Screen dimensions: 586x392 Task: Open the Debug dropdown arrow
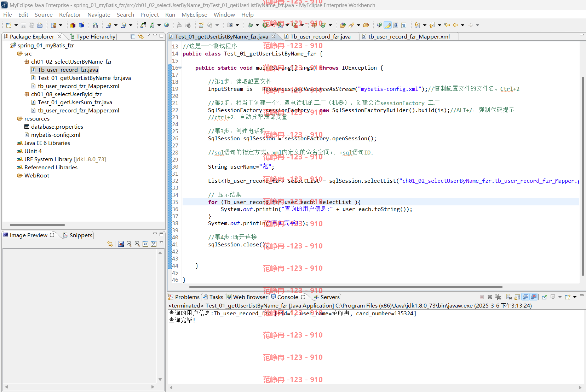coord(257,25)
